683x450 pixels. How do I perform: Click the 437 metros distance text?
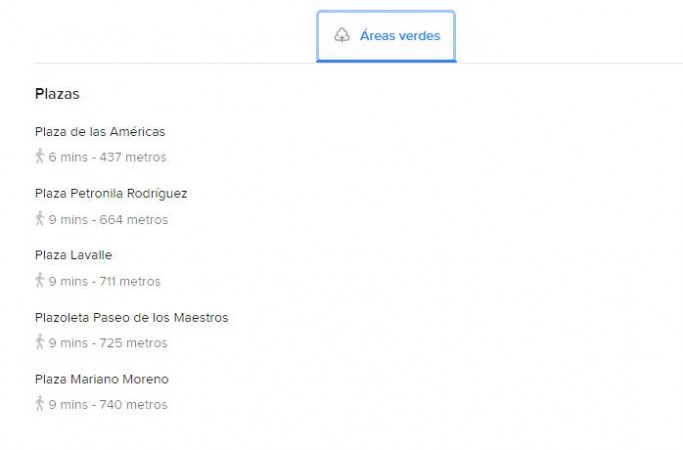(x=133, y=158)
